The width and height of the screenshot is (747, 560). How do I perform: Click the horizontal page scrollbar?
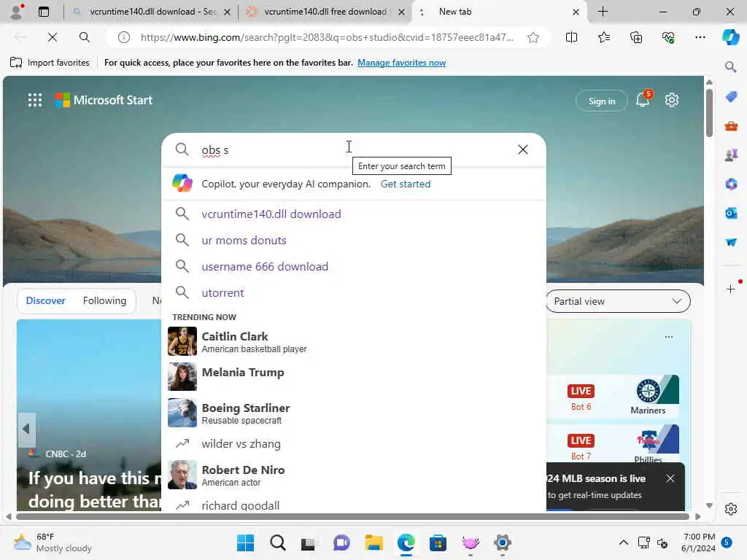[352, 517]
